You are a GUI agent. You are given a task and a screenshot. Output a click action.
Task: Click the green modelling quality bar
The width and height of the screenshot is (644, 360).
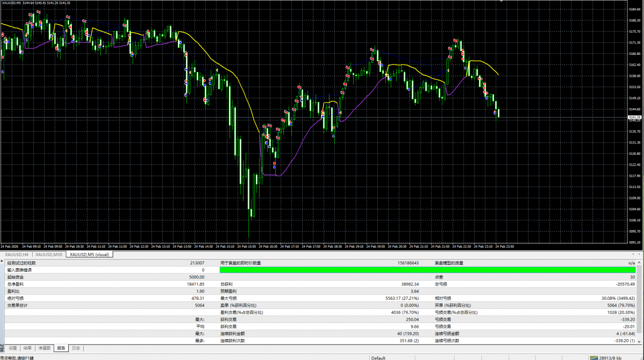pyautogui.click(x=428, y=270)
